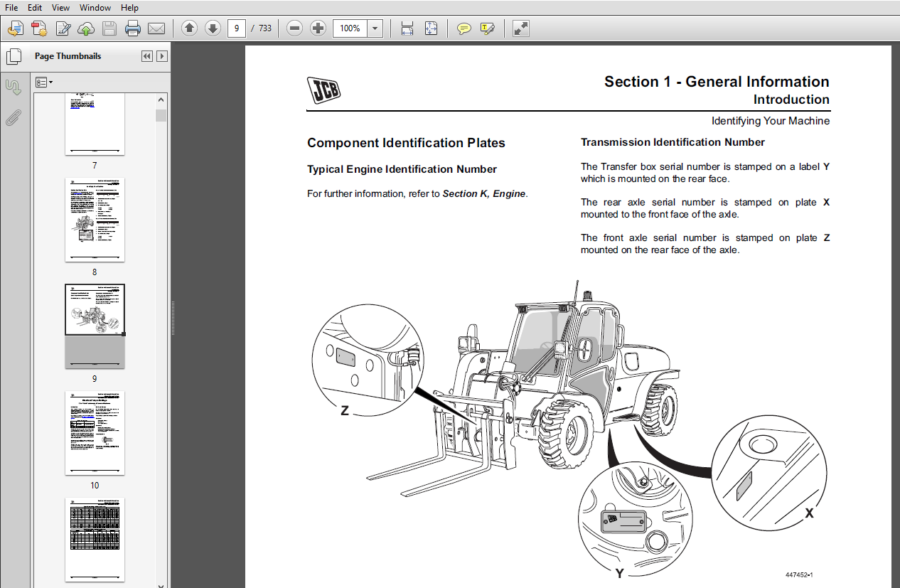The width and height of the screenshot is (900, 588).
Task: Click the Edit/sign document pencil icon
Action: pyautogui.click(x=63, y=28)
